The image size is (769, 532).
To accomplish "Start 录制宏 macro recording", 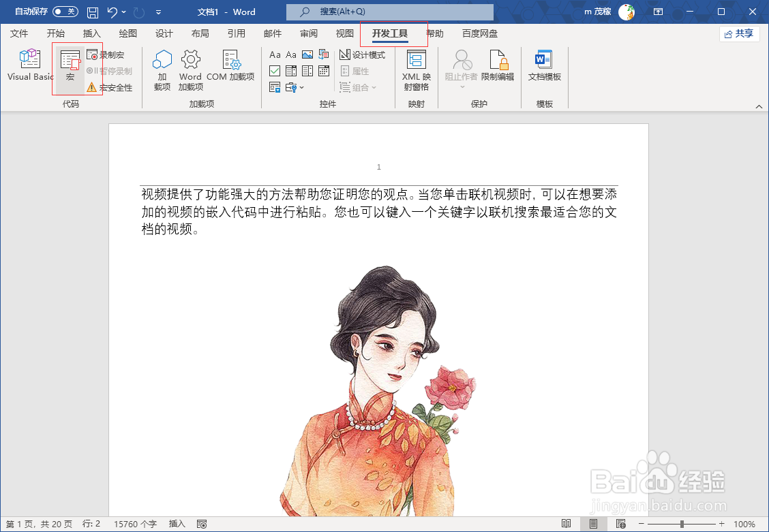I will [106, 55].
